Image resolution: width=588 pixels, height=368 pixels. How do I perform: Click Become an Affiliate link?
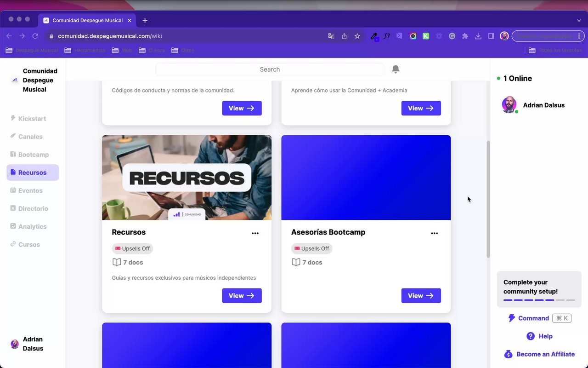tap(539, 354)
